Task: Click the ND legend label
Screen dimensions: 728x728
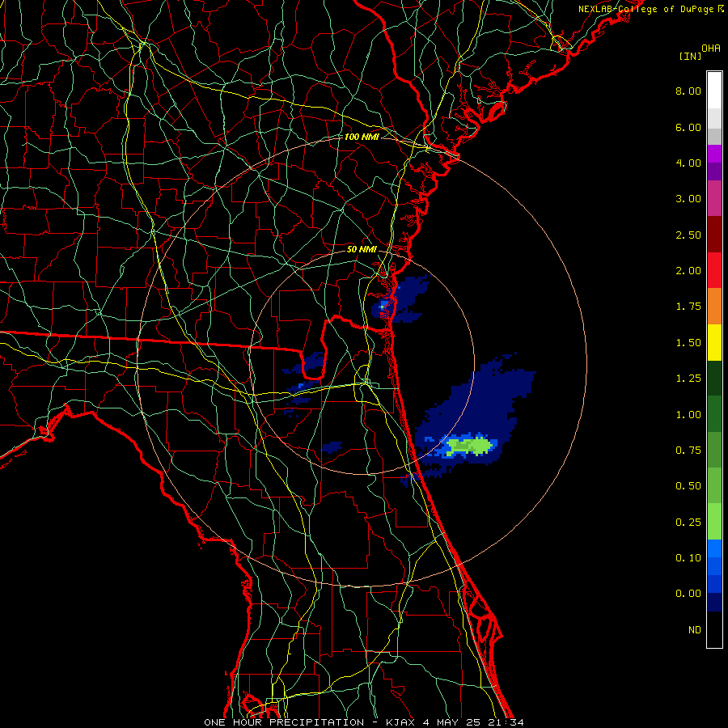Action: 695,630
